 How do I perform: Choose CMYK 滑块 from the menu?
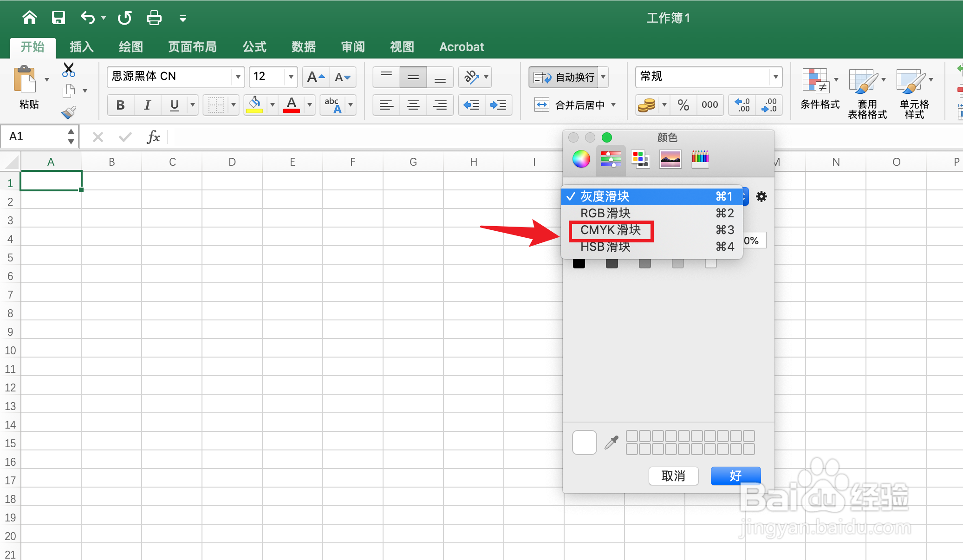pyautogui.click(x=611, y=230)
